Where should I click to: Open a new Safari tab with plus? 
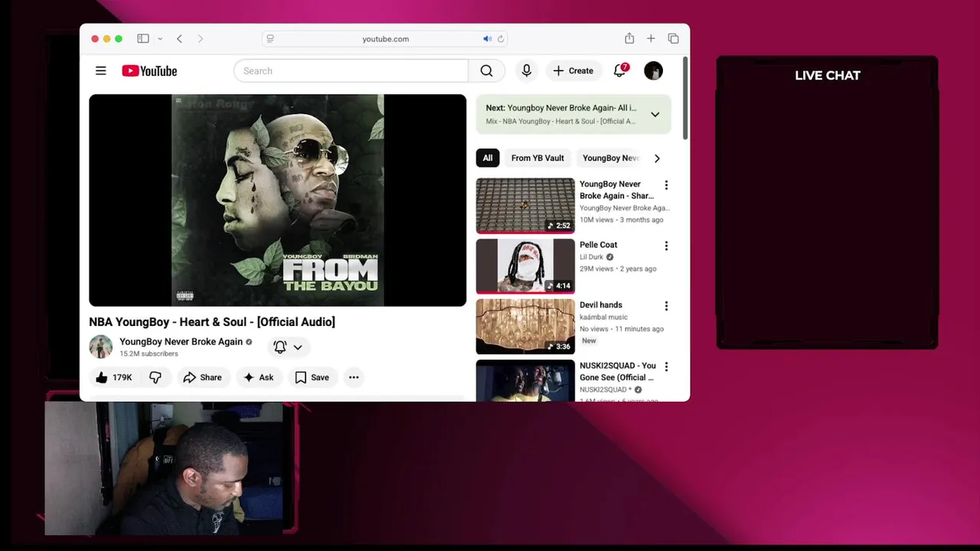pos(651,38)
